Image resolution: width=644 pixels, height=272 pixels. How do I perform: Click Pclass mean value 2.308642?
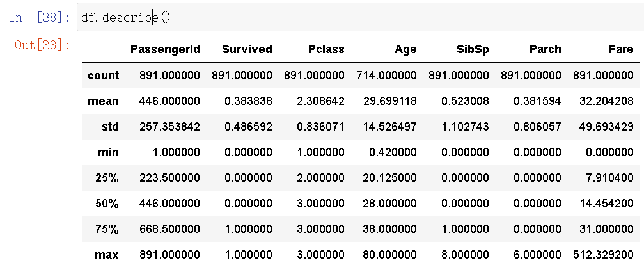tap(320, 101)
